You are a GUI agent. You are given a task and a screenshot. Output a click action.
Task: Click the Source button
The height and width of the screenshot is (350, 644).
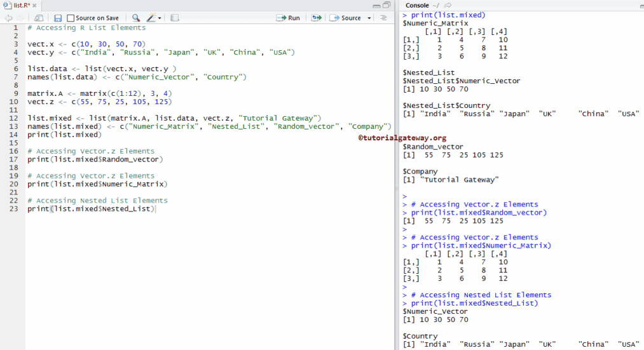pyautogui.click(x=346, y=18)
